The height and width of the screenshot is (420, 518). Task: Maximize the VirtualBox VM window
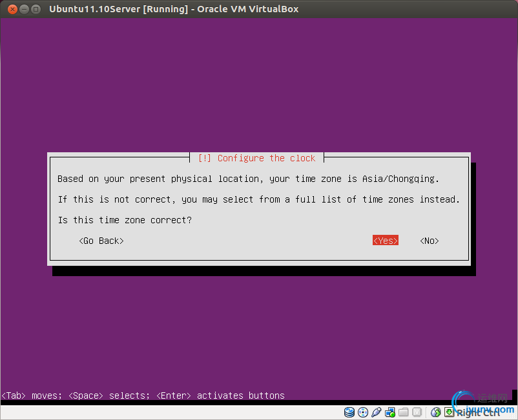tap(36, 9)
